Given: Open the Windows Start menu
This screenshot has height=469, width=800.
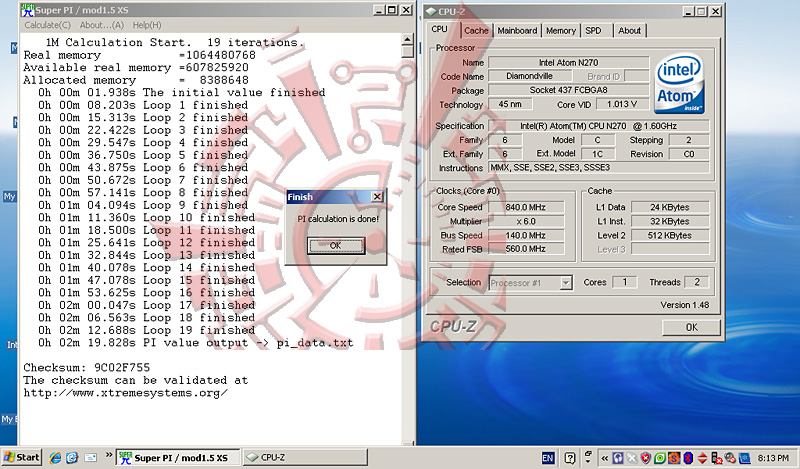Looking at the screenshot, I should point(21,457).
